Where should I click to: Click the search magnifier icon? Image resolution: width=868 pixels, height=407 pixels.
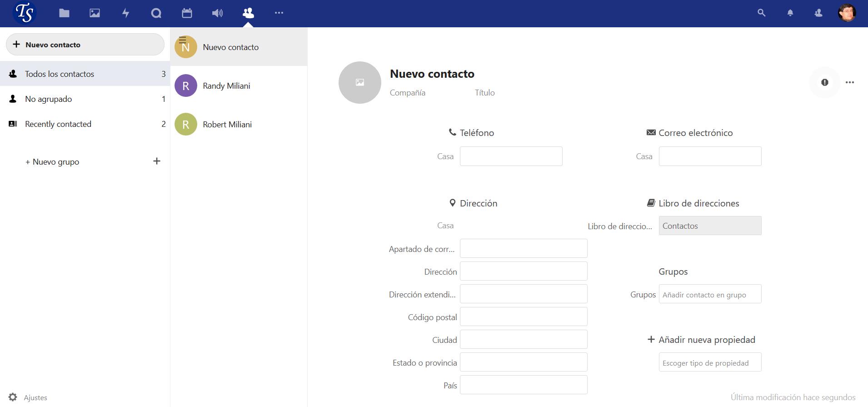point(762,13)
